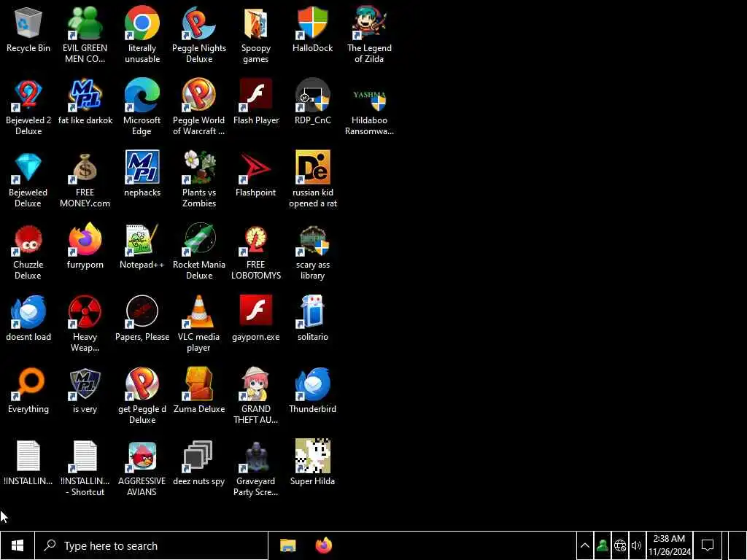This screenshot has width=747, height=560.
Task: Click the Chuzzle Deluxe icon
Action: [28, 239]
